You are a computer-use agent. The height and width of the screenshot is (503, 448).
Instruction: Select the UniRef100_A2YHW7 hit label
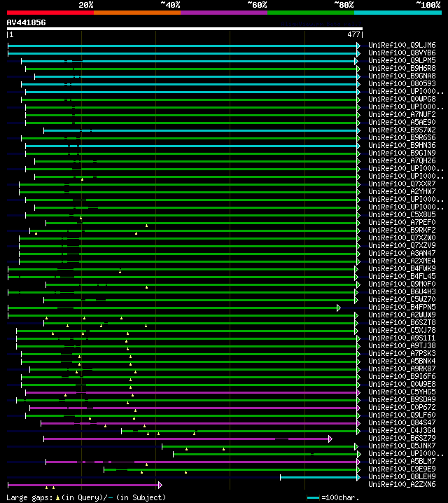(x=402, y=191)
